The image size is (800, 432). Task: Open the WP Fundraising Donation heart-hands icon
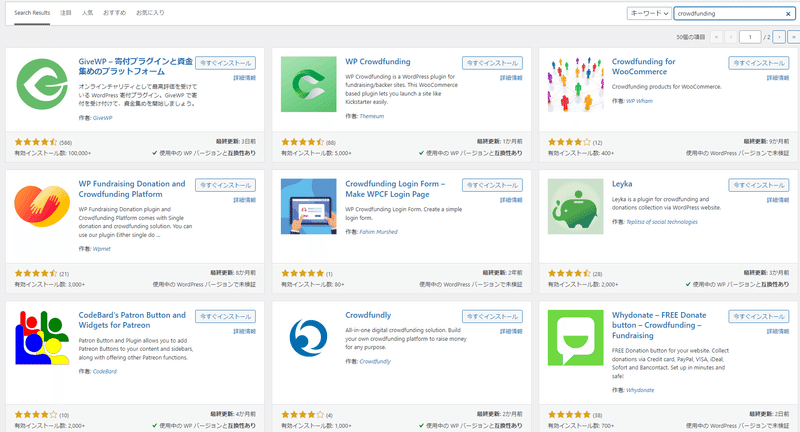42,206
